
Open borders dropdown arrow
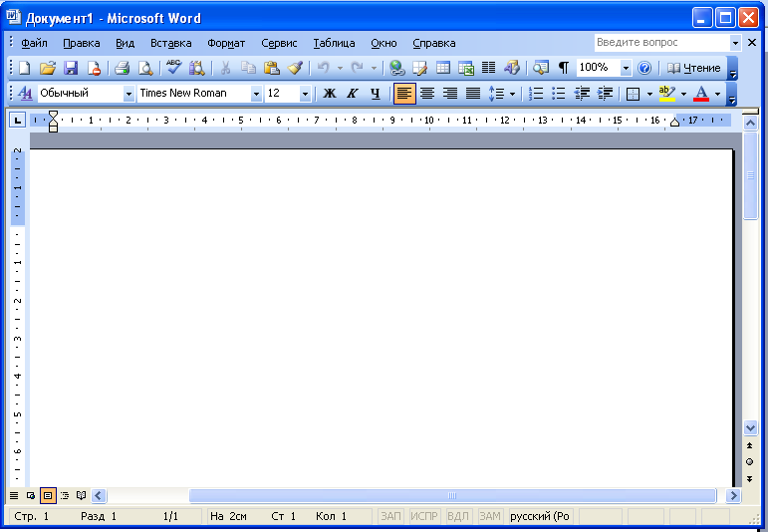click(x=649, y=94)
